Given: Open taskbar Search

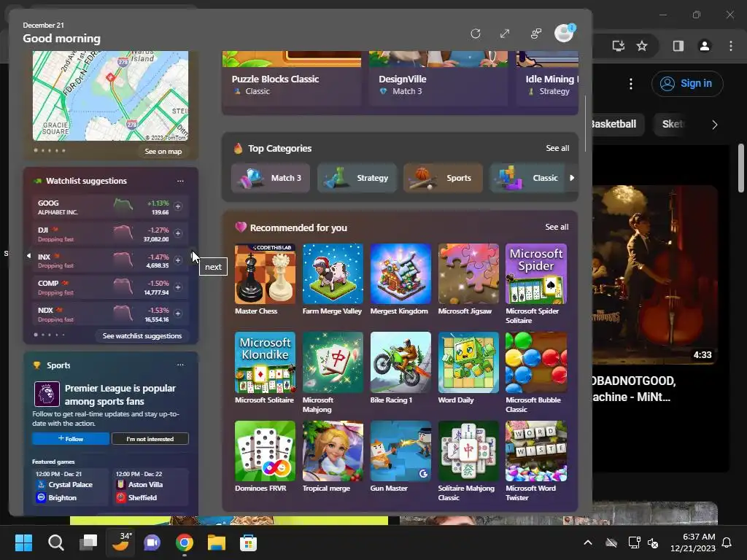Looking at the screenshot, I should pos(55,542).
